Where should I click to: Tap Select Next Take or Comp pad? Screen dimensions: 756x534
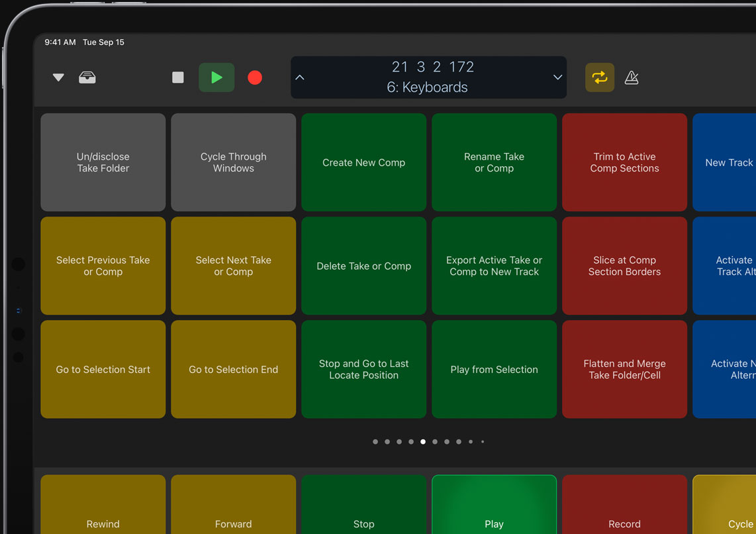(234, 266)
